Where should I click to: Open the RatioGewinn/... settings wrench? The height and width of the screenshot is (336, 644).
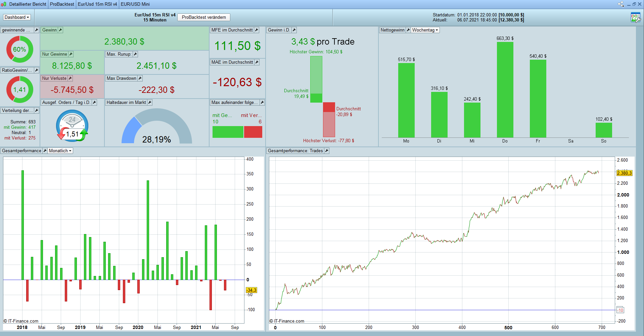tap(37, 70)
